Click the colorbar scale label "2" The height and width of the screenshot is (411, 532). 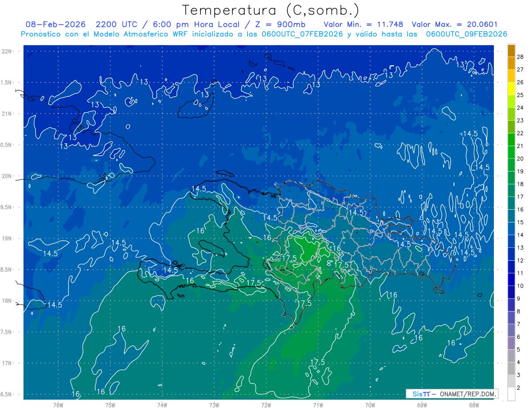click(x=519, y=388)
